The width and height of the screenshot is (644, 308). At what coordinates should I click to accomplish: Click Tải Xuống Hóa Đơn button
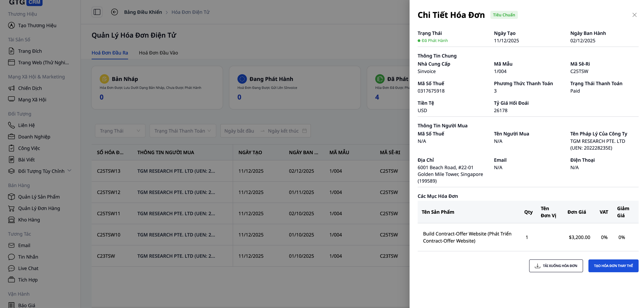pos(556,266)
